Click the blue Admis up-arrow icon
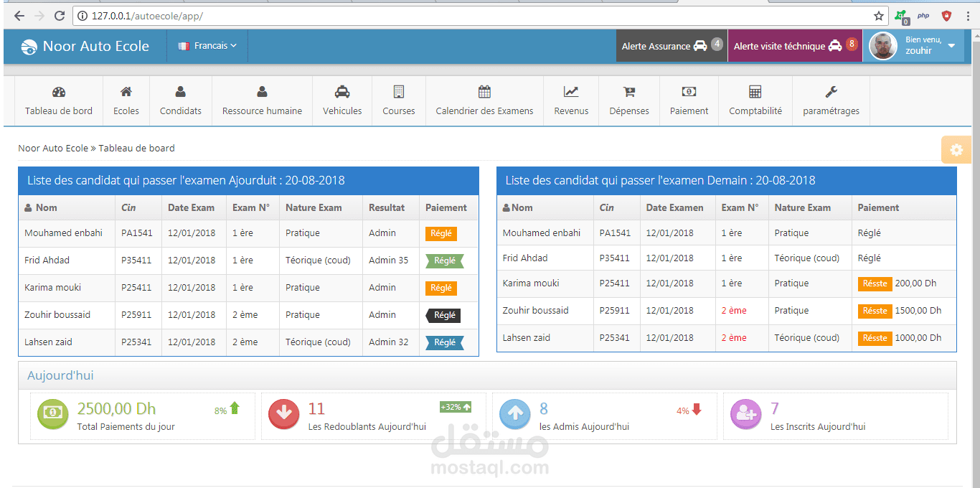 515,413
